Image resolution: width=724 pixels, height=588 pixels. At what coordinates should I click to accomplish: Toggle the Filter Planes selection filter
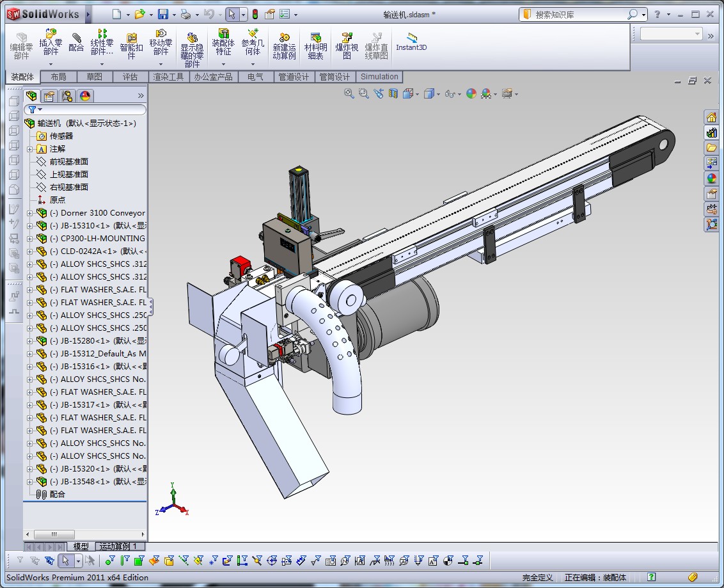pyautogui.click(x=198, y=560)
